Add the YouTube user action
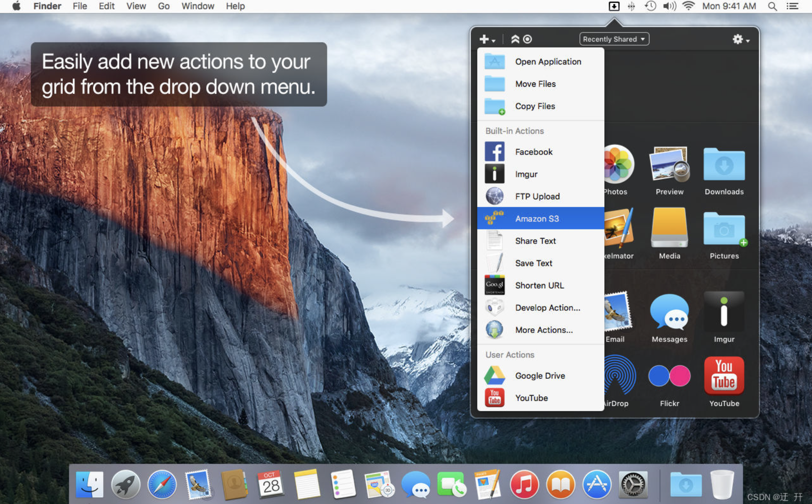The image size is (812, 504). [x=531, y=398]
